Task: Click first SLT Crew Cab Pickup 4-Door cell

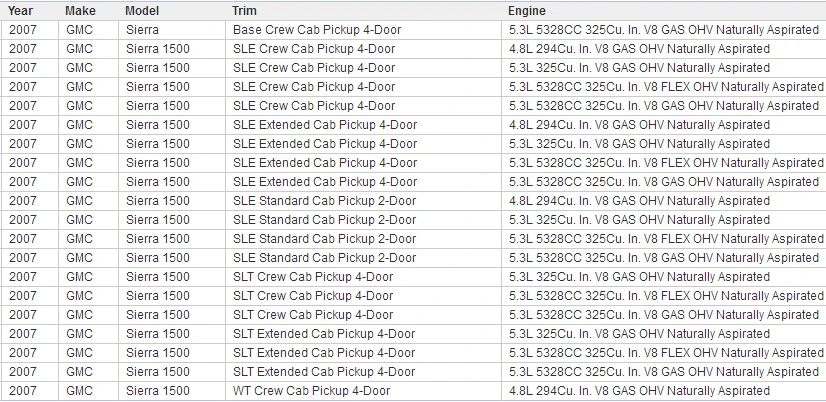Action: 363,277
